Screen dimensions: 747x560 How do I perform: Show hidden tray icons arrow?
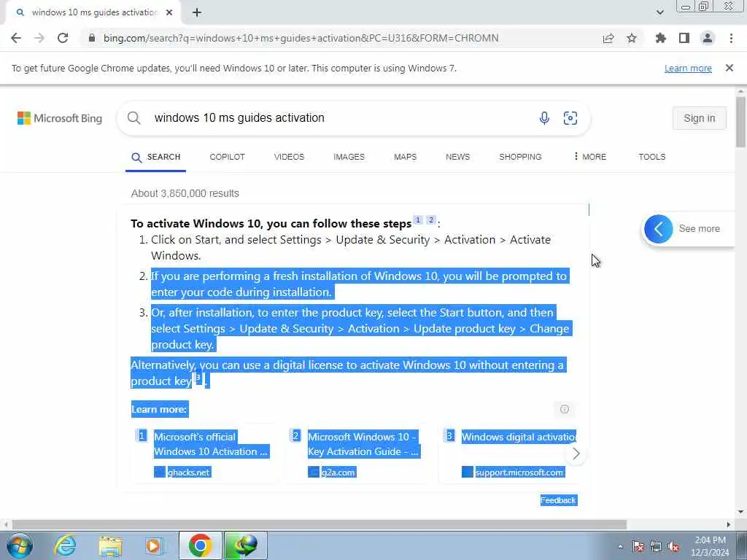point(620,547)
